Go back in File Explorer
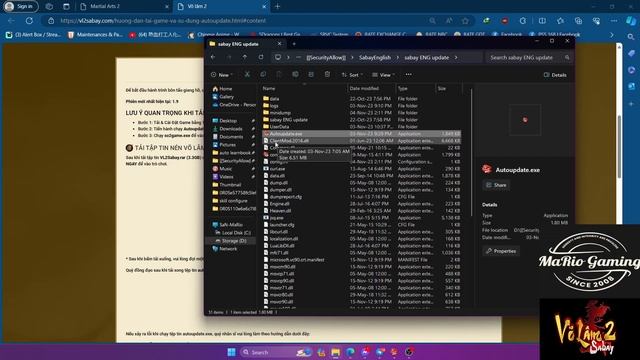This screenshot has height=360, width=640. click(213, 58)
